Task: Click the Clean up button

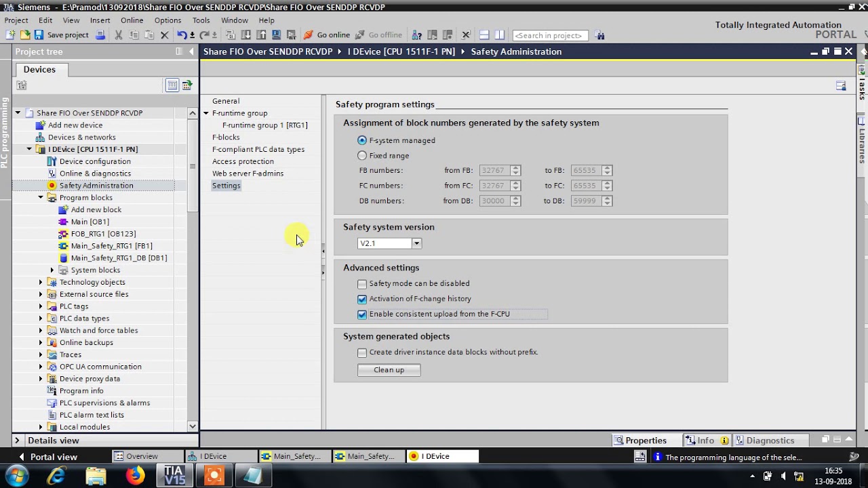Action: coord(389,370)
